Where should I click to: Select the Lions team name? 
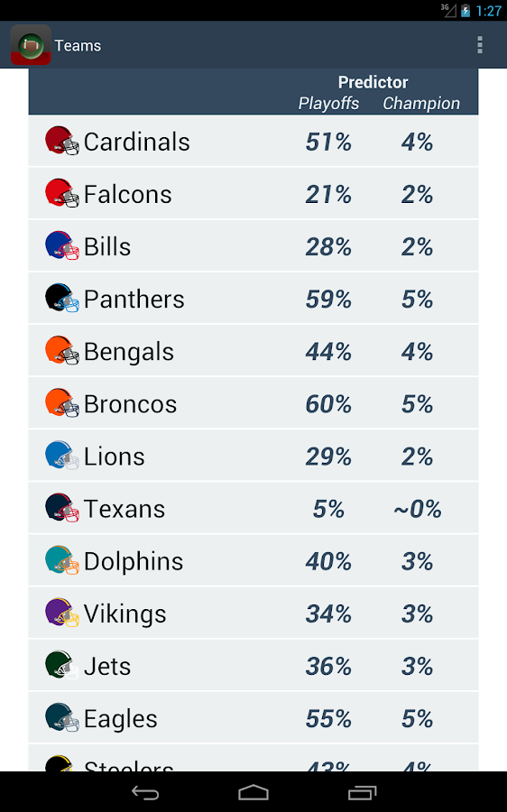point(114,457)
